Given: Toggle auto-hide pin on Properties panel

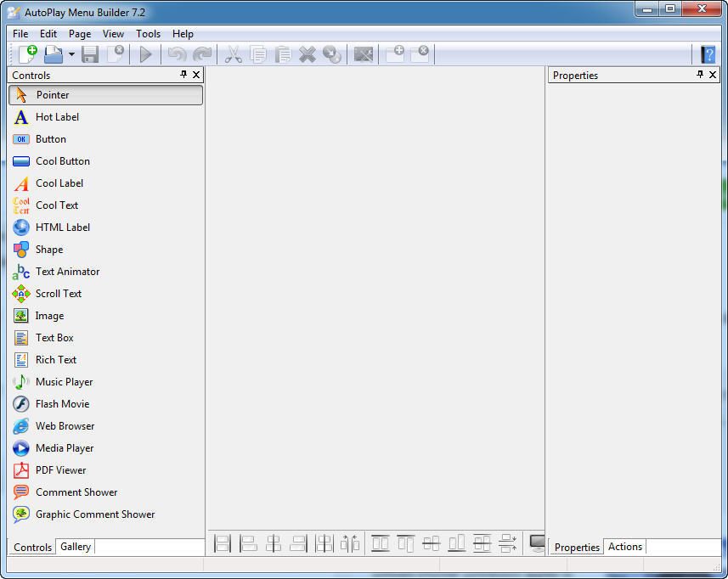Looking at the screenshot, I should tap(700, 75).
